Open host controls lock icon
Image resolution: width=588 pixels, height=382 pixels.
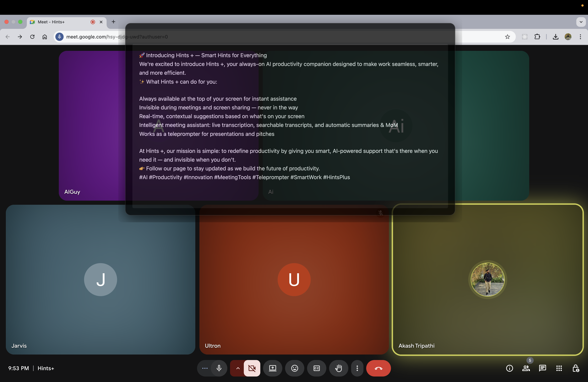[576, 368]
